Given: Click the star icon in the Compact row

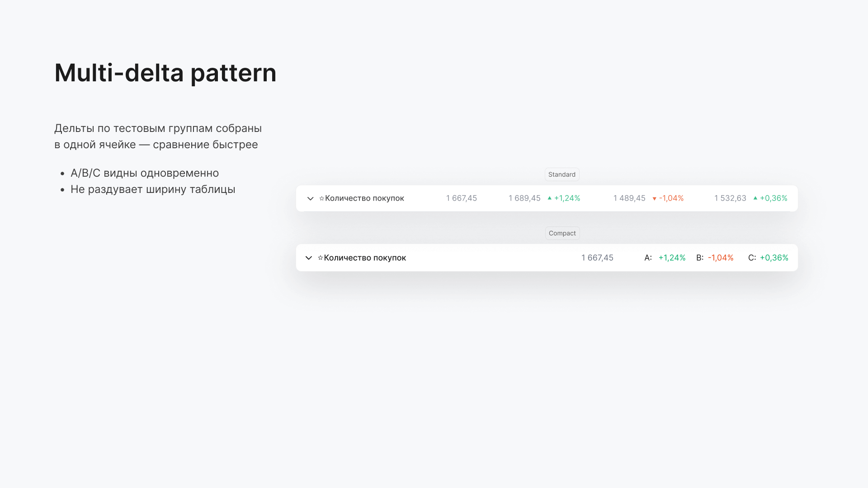Looking at the screenshot, I should coord(321,258).
